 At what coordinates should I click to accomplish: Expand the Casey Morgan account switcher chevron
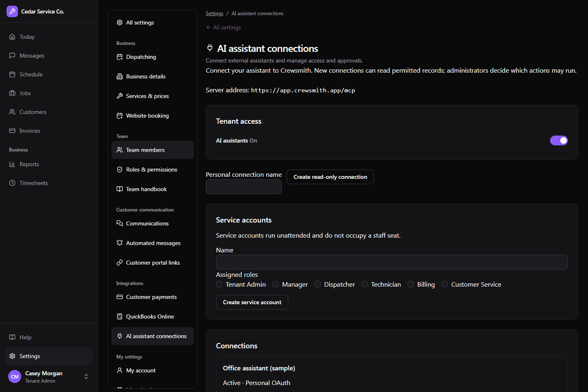[86, 376]
